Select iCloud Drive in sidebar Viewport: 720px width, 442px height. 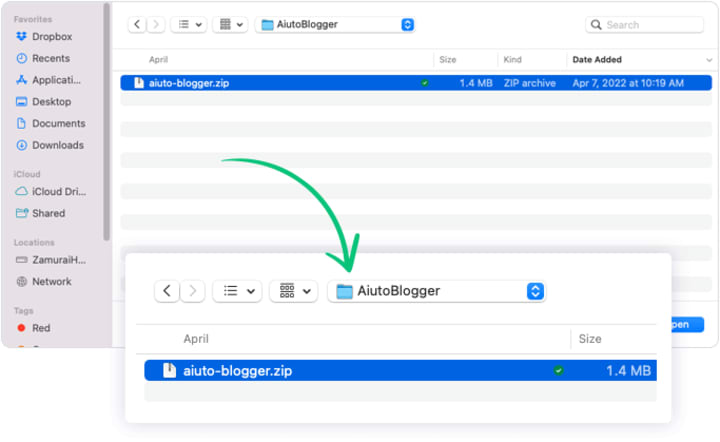[x=51, y=191]
